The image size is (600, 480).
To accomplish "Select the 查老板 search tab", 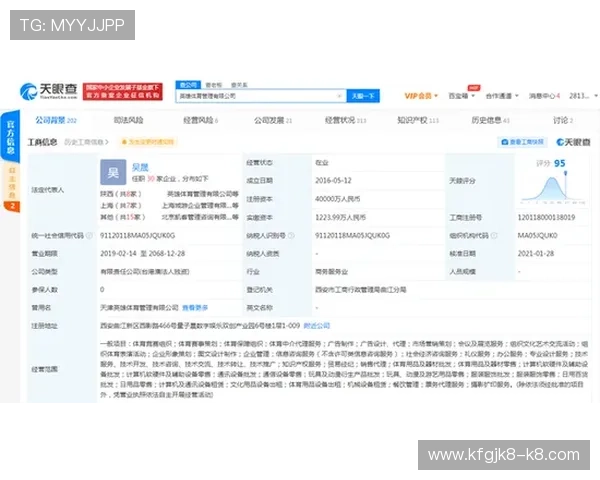I will point(214,85).
